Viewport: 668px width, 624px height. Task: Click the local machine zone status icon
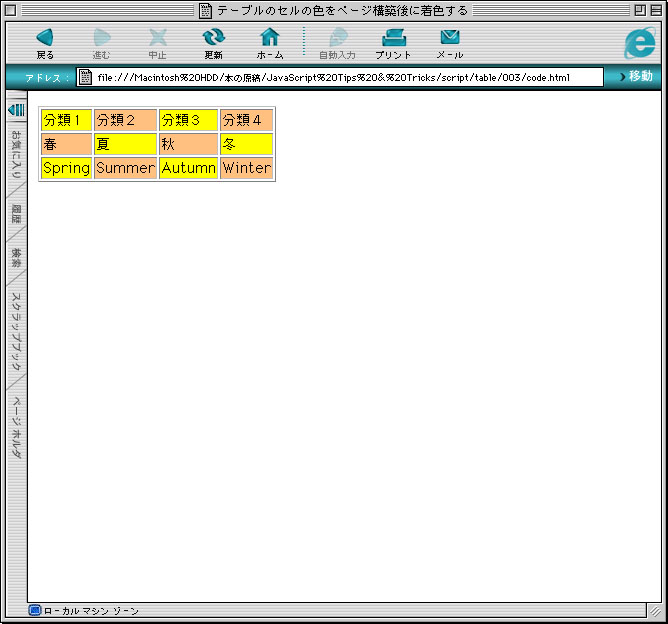tap(35, 610)
